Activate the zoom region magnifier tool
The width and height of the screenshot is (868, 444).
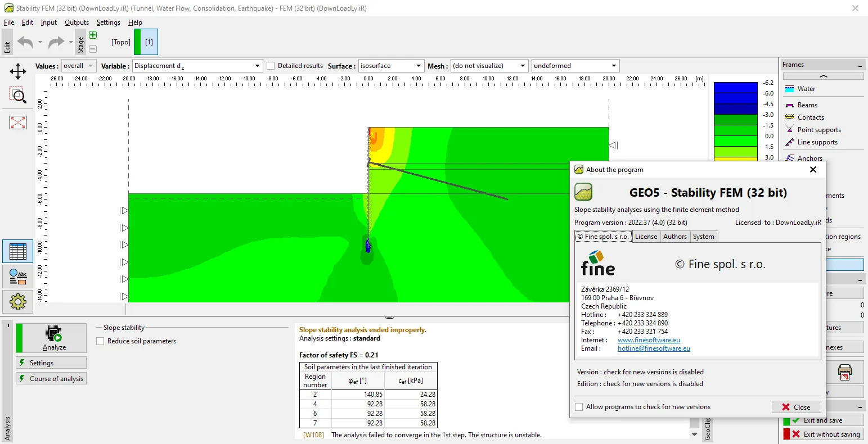(x=18, y=95)
